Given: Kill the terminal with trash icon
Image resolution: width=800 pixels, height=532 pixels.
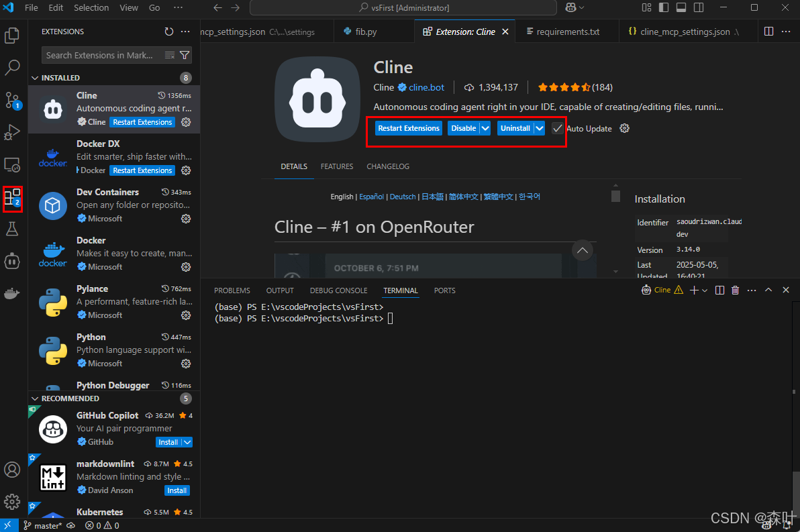Looking at the screenshot, I should [735, 290].
